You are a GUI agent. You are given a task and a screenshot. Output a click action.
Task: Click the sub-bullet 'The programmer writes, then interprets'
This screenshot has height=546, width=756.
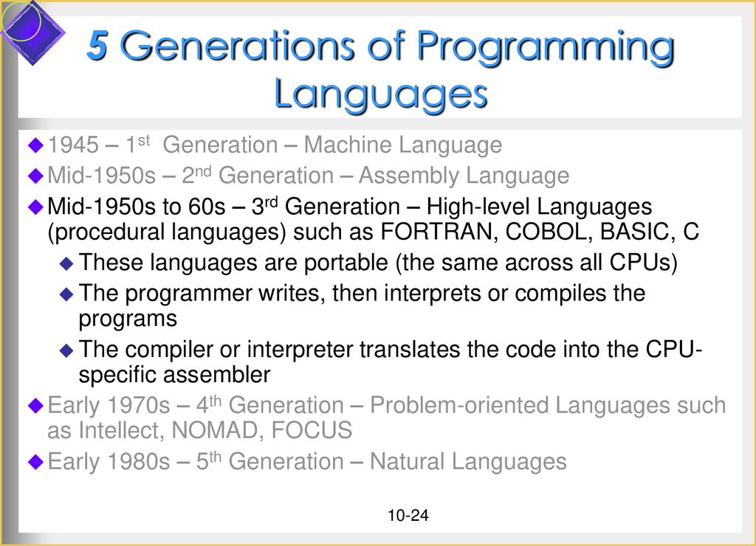coord(362,306)
